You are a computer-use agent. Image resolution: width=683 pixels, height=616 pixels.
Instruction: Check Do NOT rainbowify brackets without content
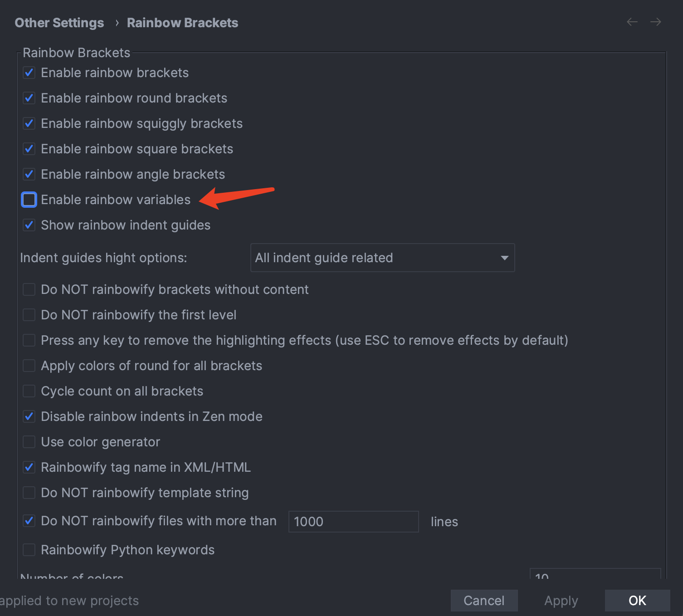pos(29,289)
